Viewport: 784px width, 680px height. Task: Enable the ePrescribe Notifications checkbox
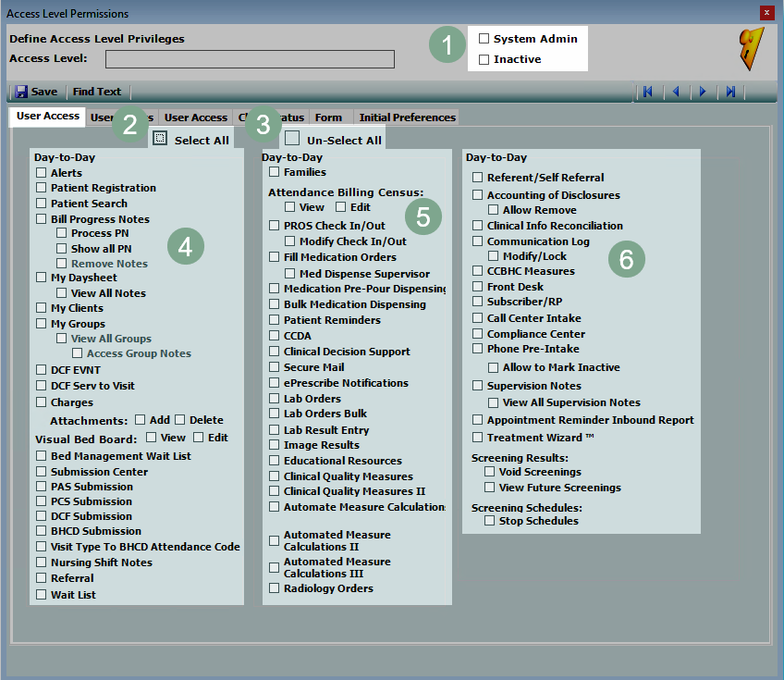(275, 383)
